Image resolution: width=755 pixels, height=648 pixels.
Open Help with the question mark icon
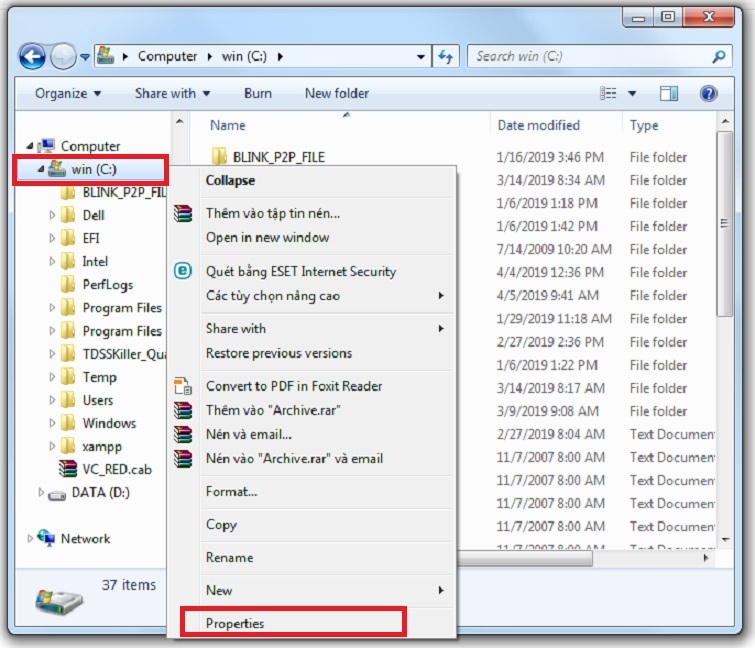click(708, 93)
